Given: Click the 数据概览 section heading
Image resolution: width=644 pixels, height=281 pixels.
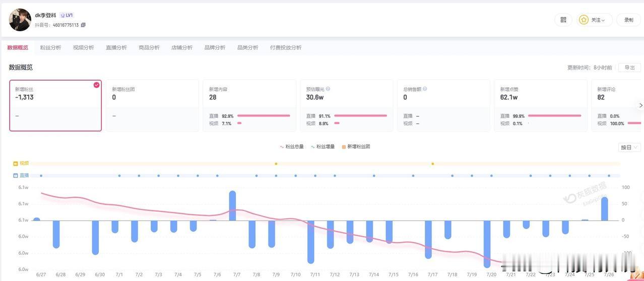Looking at the screenshot, I should pyautogui.click(x=21, y=67).
